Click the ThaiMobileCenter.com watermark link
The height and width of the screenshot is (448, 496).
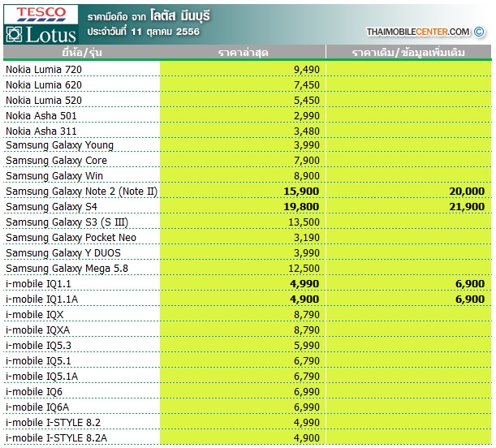417,32
